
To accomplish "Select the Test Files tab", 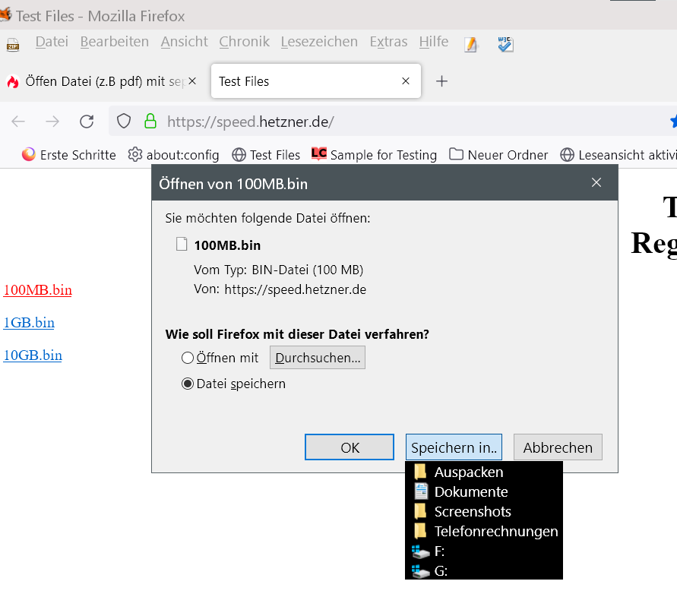I will [316, 81].
